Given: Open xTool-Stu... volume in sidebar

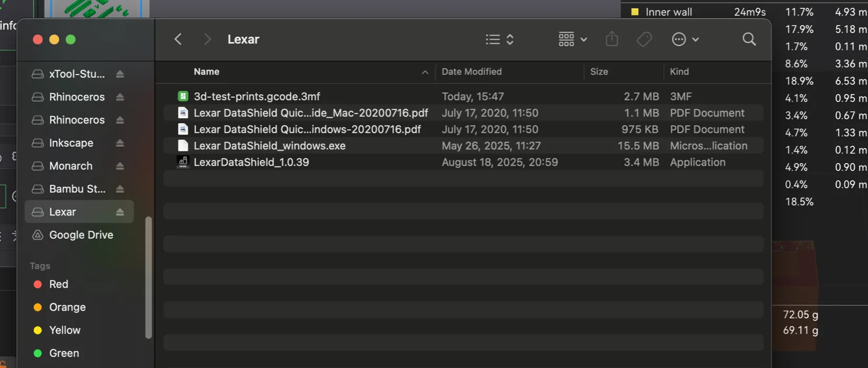Looking at the screenshot, I should (x=77, y=74).
